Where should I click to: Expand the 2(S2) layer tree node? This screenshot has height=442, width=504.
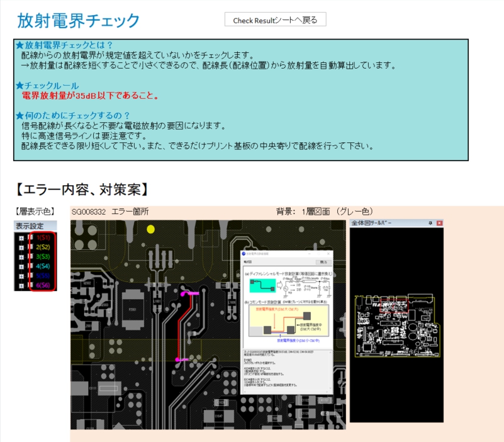(21, 247)
